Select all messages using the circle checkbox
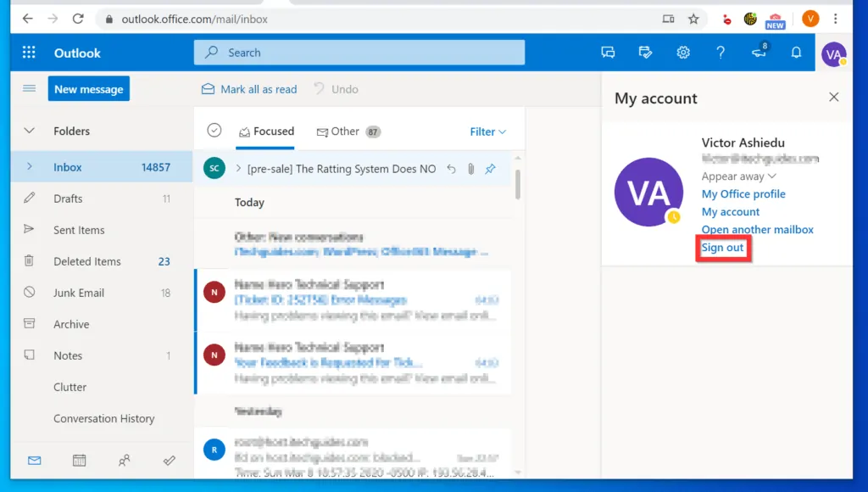 coord(214,131)
